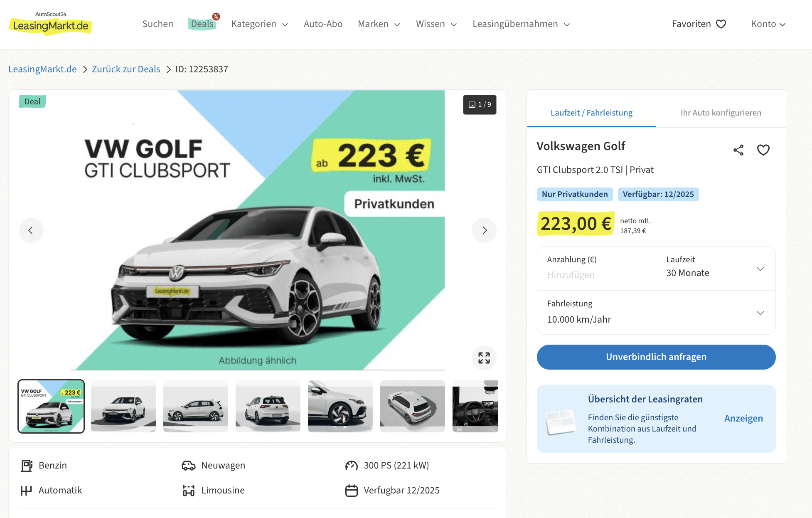812x518 pixels.
Task: Go to previous gallery image arrow
Action: (x=31, y=230)
